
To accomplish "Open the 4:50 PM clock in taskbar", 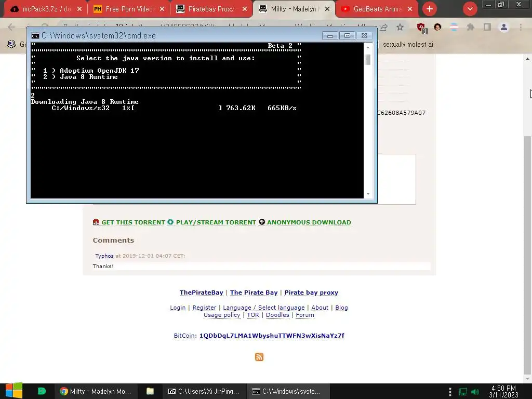I will coord(503,392).
